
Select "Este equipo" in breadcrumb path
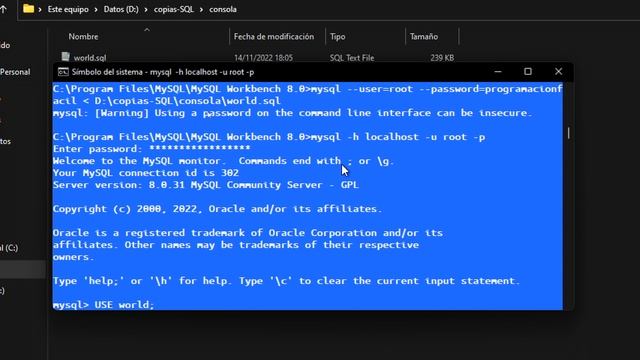click(68, 9)
